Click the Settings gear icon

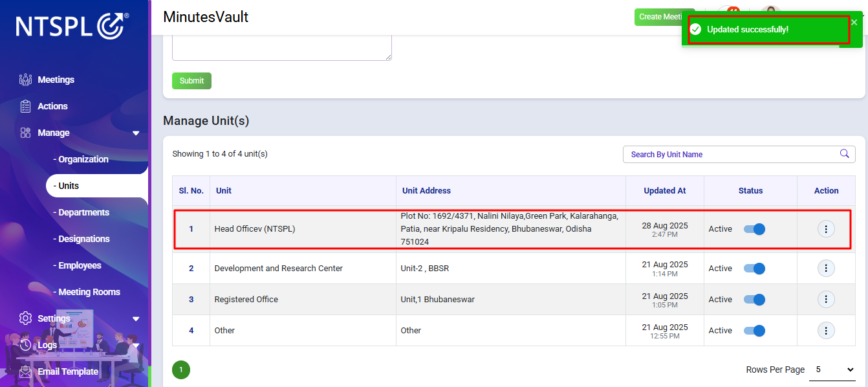pos(25,318)
